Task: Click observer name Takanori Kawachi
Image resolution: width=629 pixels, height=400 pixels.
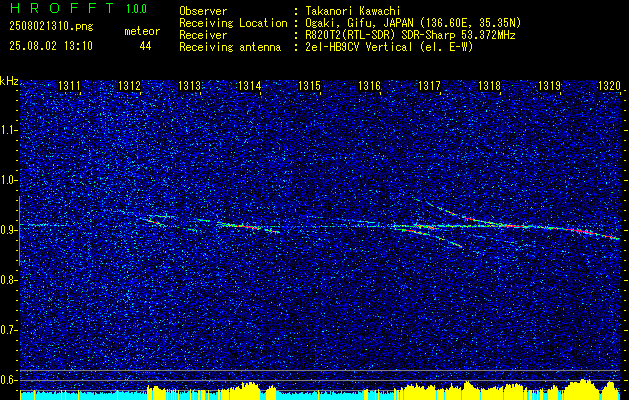Action: click(x=351, y=11)
